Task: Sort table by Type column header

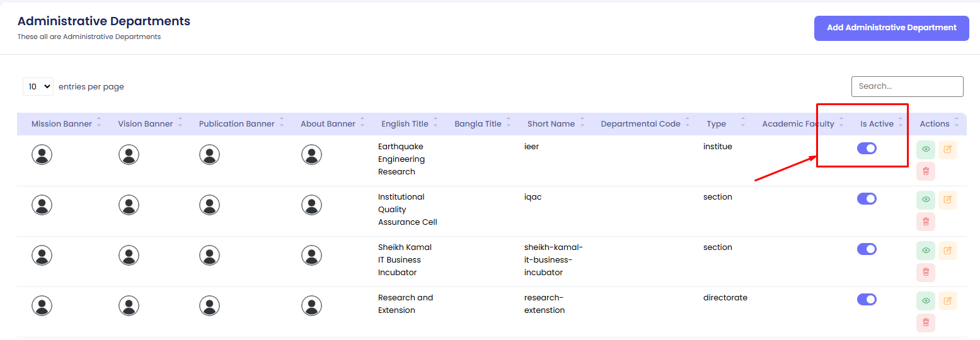Action: [x=716, y=124]
